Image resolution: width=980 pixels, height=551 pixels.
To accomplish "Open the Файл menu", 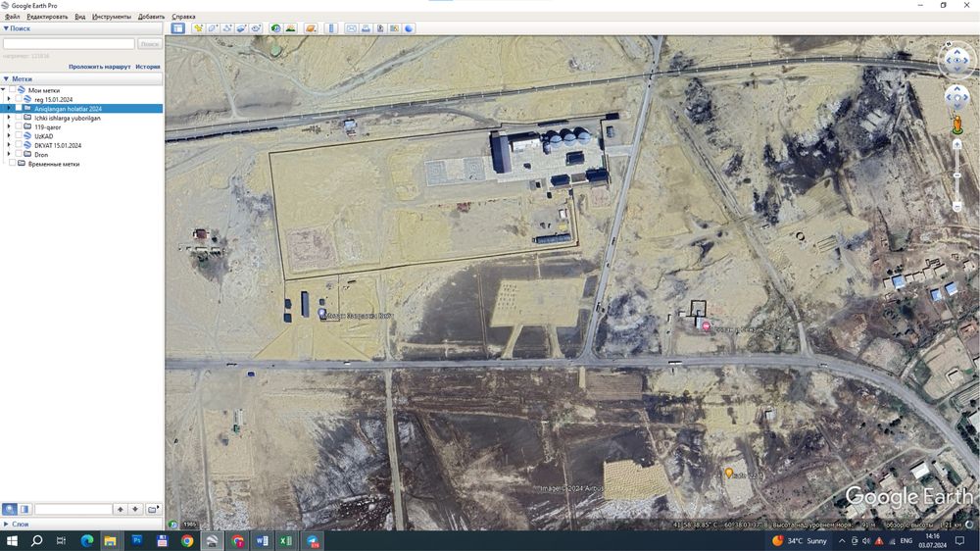I will click(12, 17).
